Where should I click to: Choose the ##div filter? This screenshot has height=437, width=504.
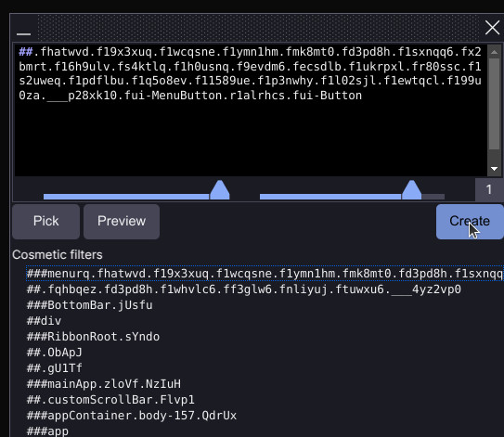coord(44,321)
